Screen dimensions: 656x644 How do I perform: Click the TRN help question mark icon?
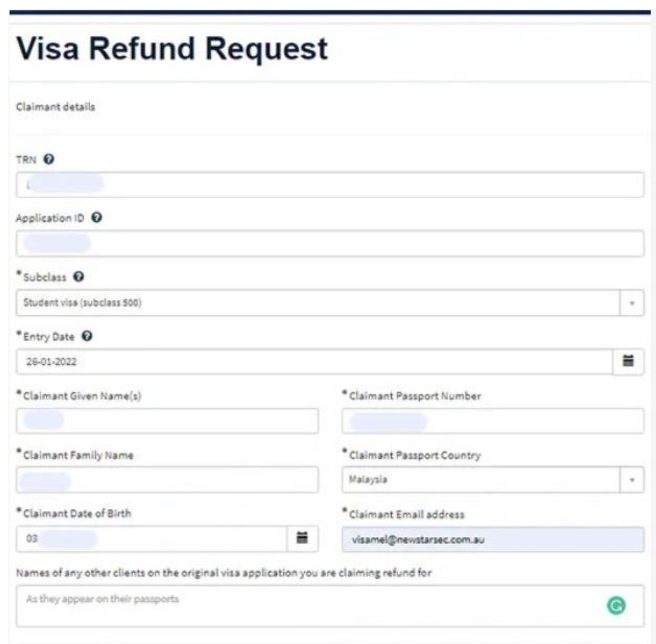click(x=50, y=159)
